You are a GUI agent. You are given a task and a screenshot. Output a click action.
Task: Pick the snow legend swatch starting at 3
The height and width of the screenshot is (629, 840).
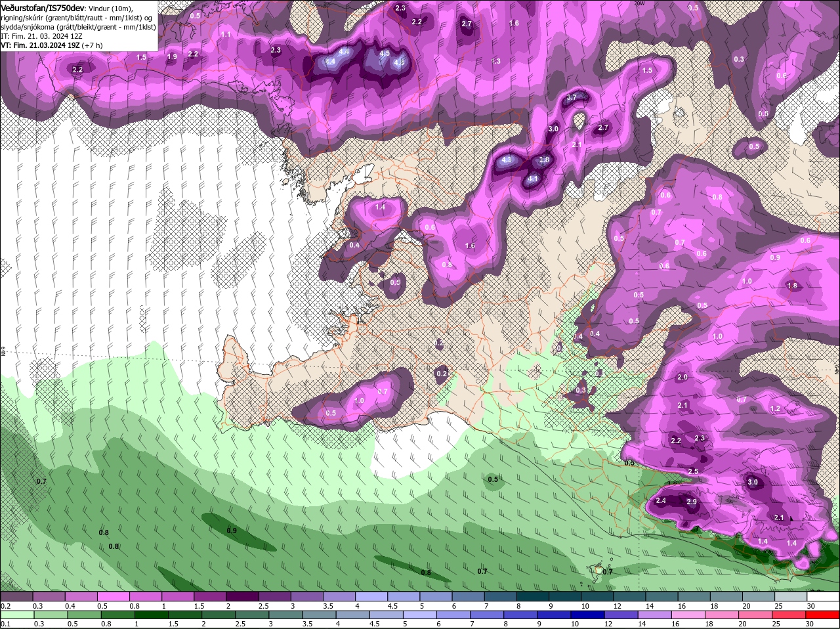pyautogui.click(x=307, y=597)
